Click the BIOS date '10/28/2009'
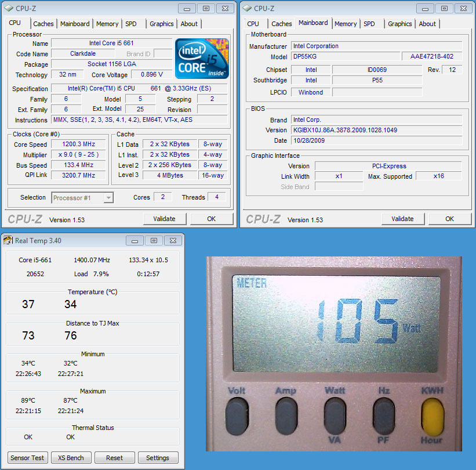Viewport: 476px width, 470px height. [377, 140]
